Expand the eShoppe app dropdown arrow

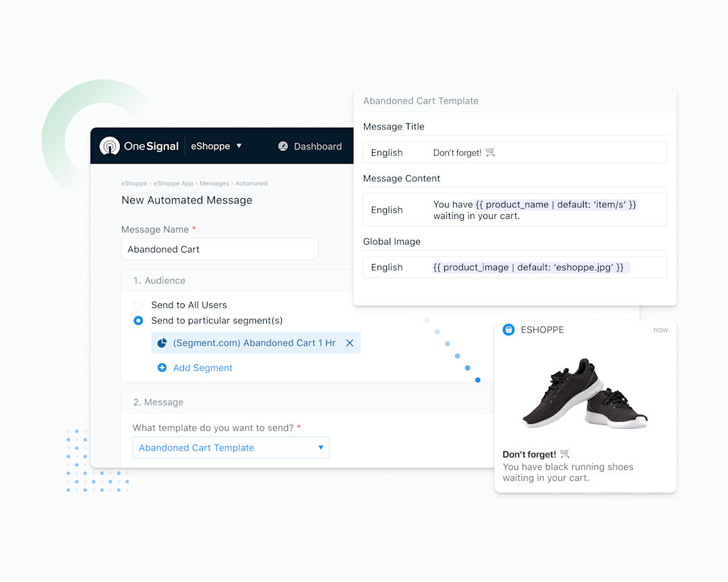pos(239,145)
